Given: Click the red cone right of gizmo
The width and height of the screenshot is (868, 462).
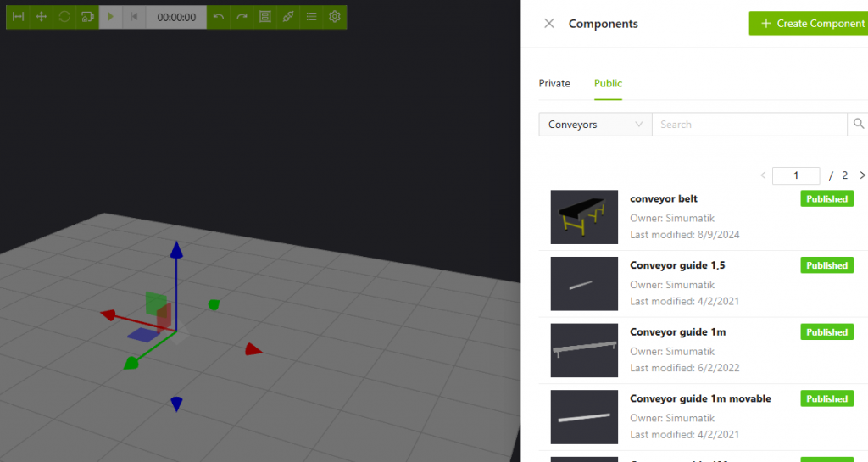Looking at the screenshot, I should (x=253, y=349).
